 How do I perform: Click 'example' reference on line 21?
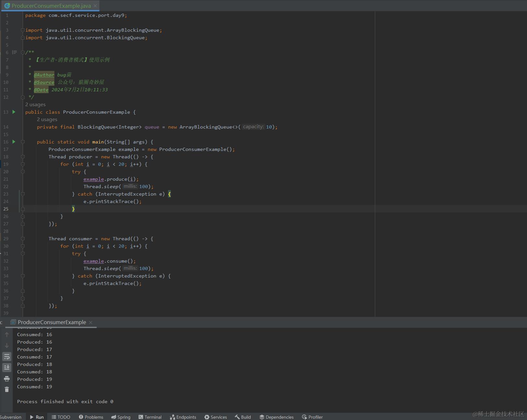click(x=94, y=179)
